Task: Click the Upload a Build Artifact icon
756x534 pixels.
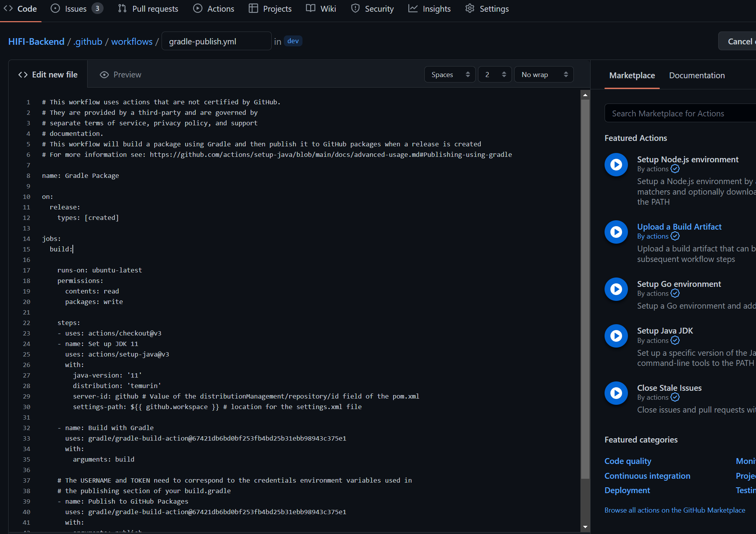Action: (x=616, y=232)
